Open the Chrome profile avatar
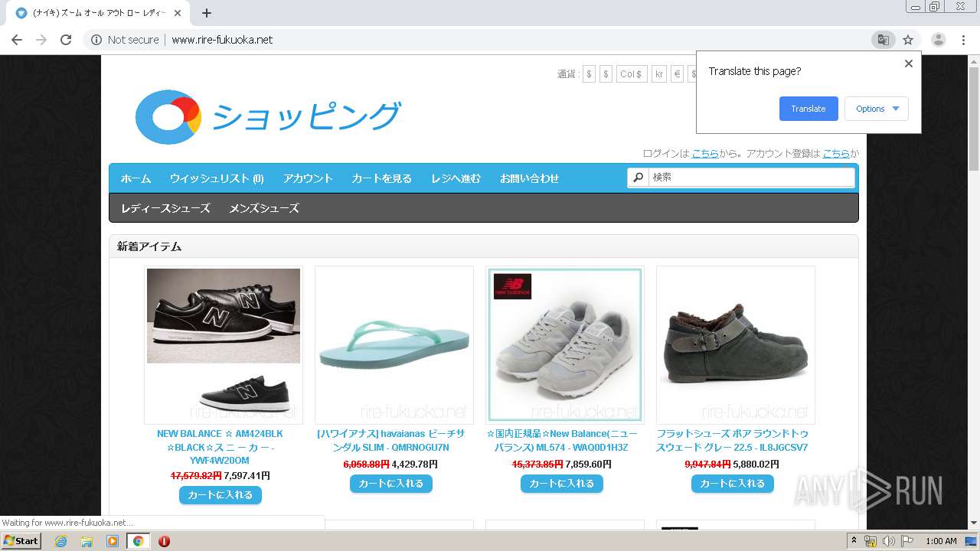Viewport: 980px width, 551px height. (x=938, y=40)
